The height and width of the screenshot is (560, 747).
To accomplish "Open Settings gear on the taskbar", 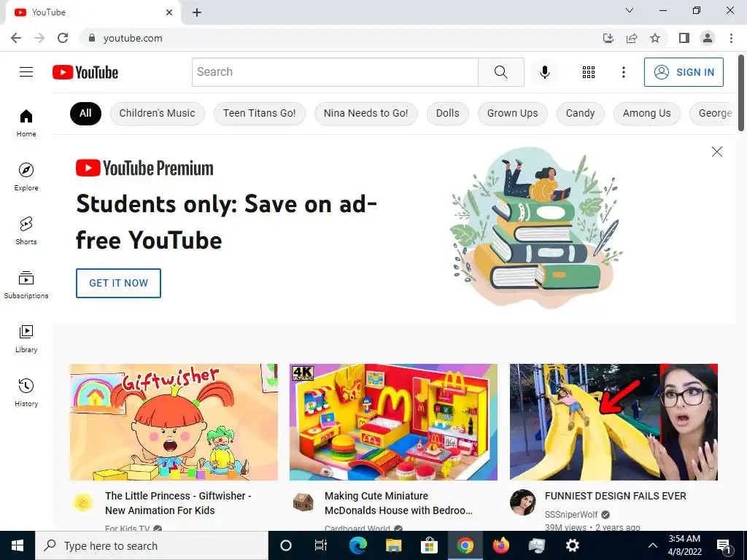I will click(572, 545).
